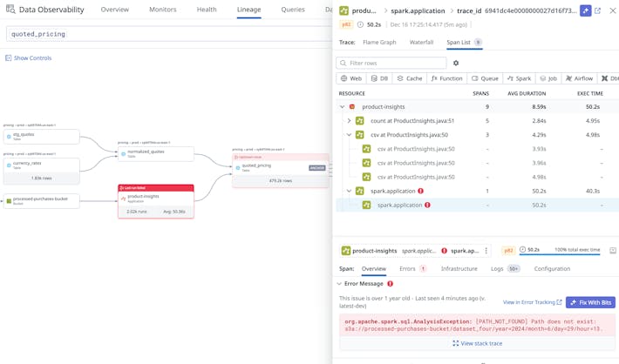The height and width of the screenshot is (364, 619).
Task: Switch to the Flame Graph view
Action: (379, 42)
